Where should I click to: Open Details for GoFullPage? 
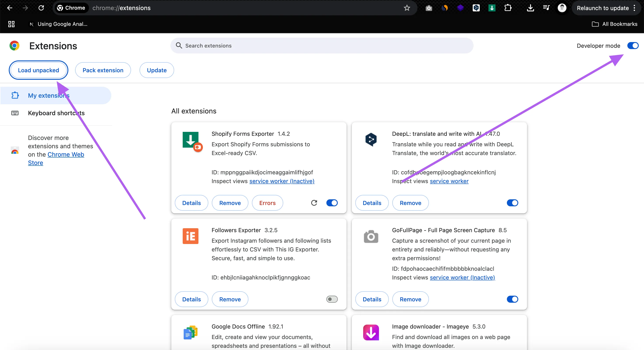click(372, 299)
